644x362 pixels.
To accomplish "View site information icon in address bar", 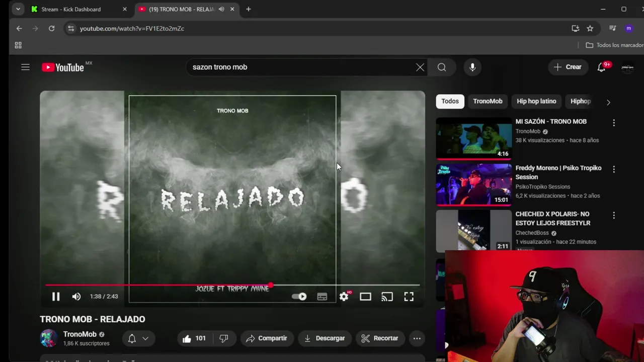I will pos(71,29).
